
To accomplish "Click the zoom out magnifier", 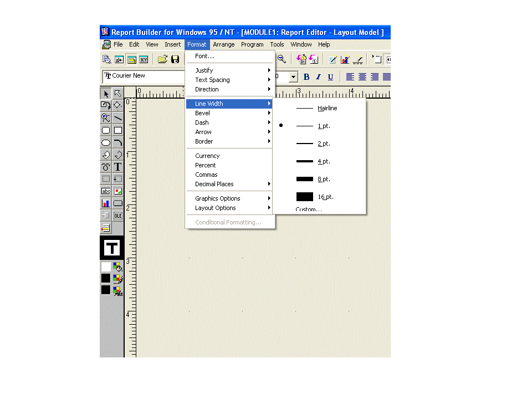I will [282, 59].
